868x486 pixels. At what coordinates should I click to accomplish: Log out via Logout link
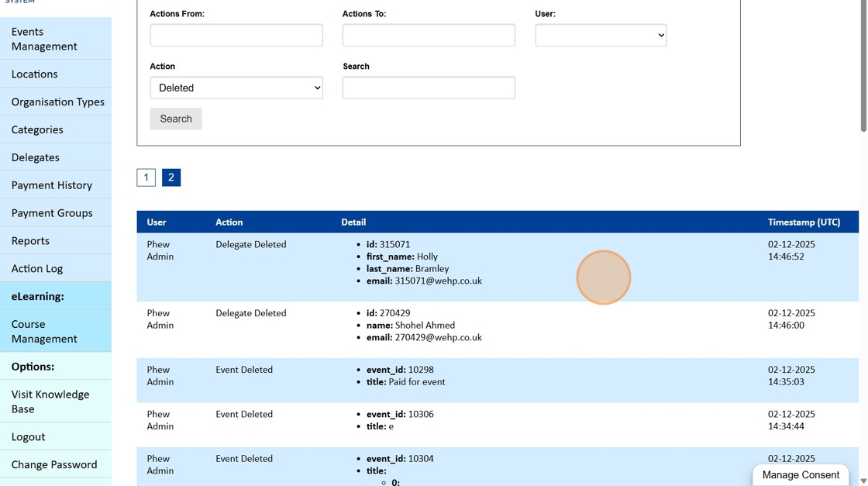(x=29, y=437)
